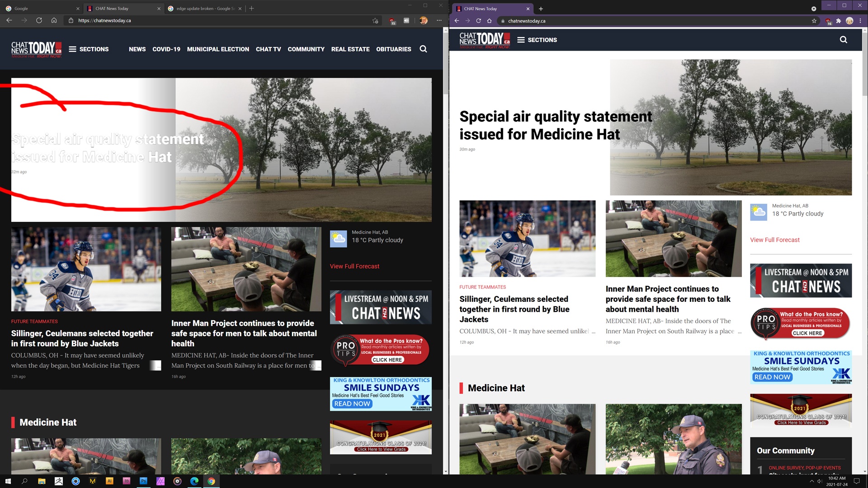The width and height of the screenshot is (868, 488).
Task: Open Edge settings ellipsis menu
Action: pyautogui.click(x=439, y=20)
